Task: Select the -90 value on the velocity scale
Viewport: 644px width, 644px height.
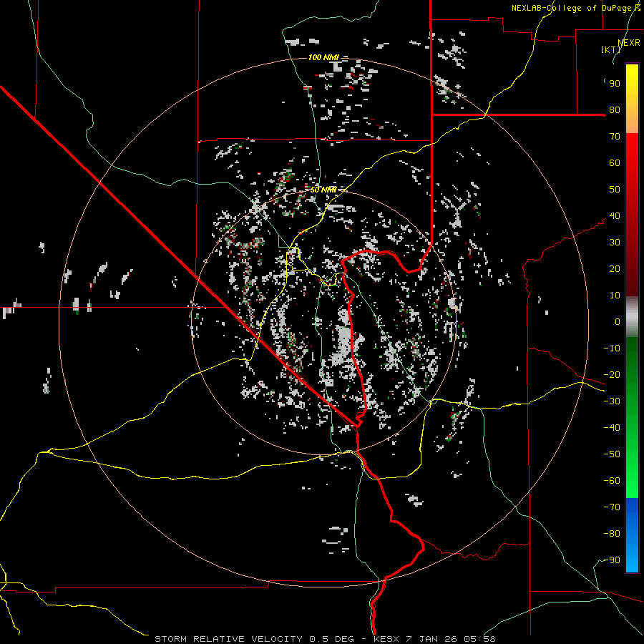Action: click(612, 560)
